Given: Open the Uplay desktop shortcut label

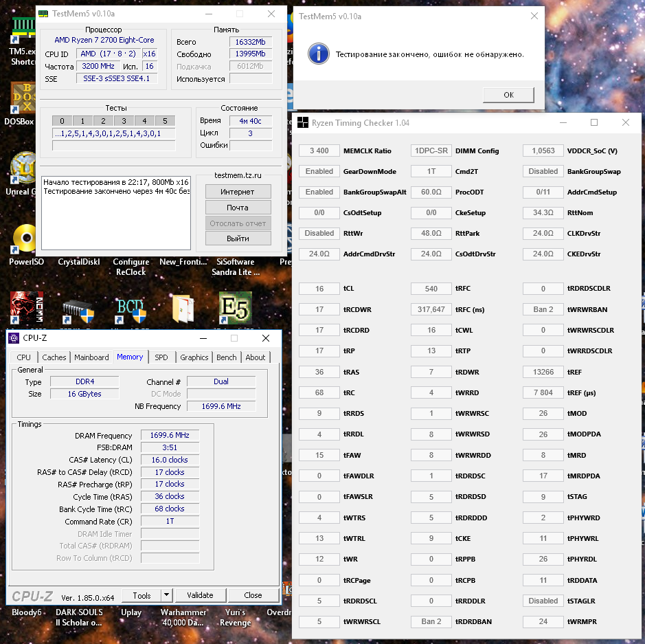Looking at the screenshot, I should 131,612.
